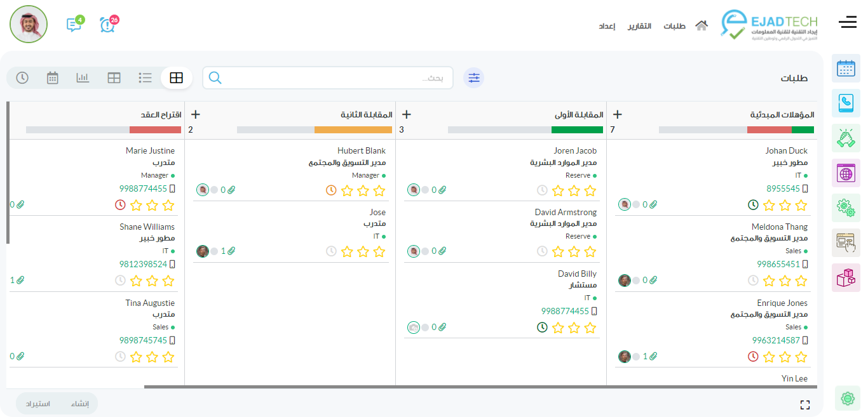Click the orange progress bar in المقابلة الثانية
Screen dimensions: 868x417
[x=353, y=129]
